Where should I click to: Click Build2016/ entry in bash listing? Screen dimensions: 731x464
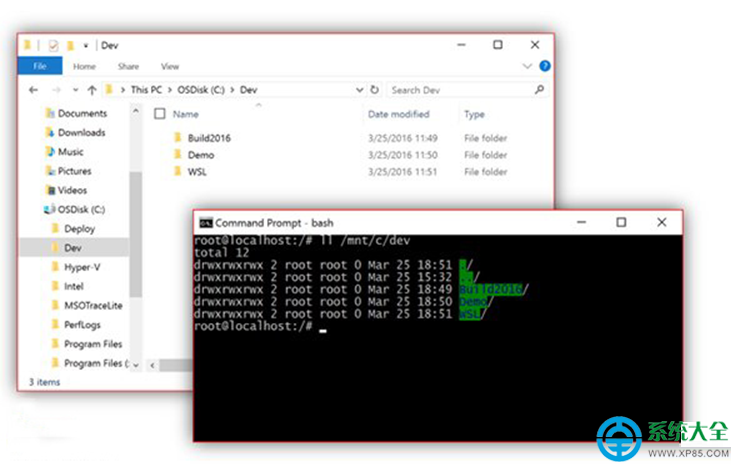493,289
